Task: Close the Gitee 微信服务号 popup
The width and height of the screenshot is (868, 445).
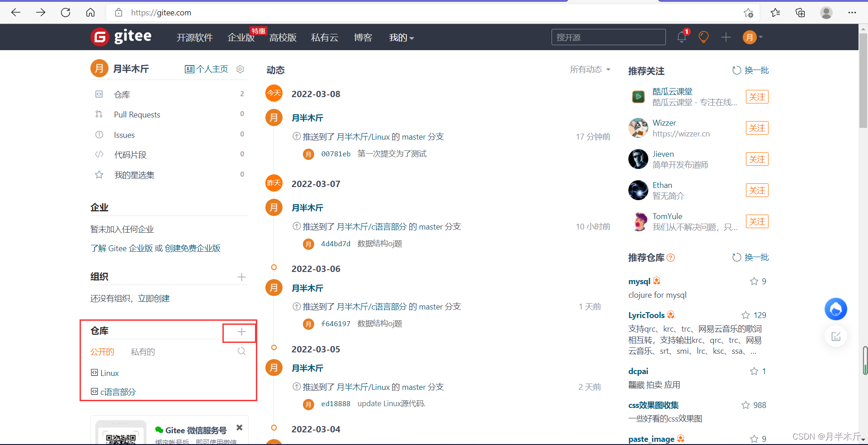Action: [239, 427]
